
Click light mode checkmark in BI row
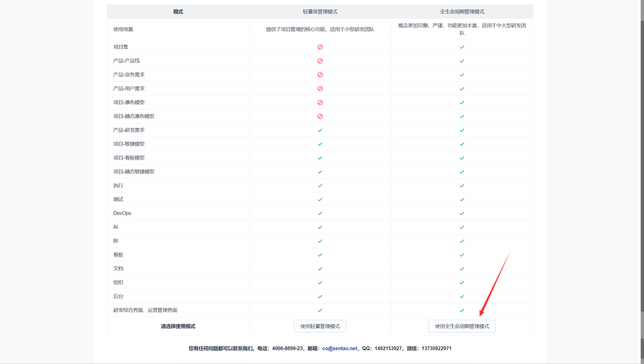(320, 241)
